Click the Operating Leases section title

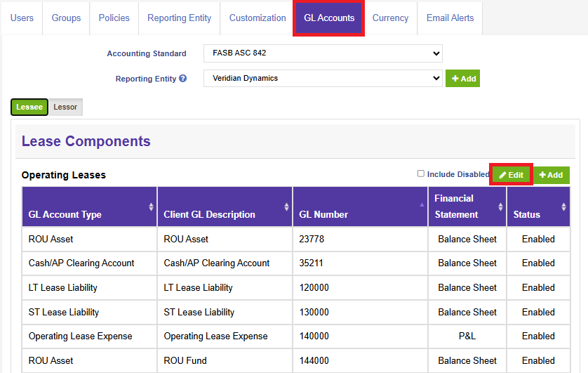click(x=64, y=175)
